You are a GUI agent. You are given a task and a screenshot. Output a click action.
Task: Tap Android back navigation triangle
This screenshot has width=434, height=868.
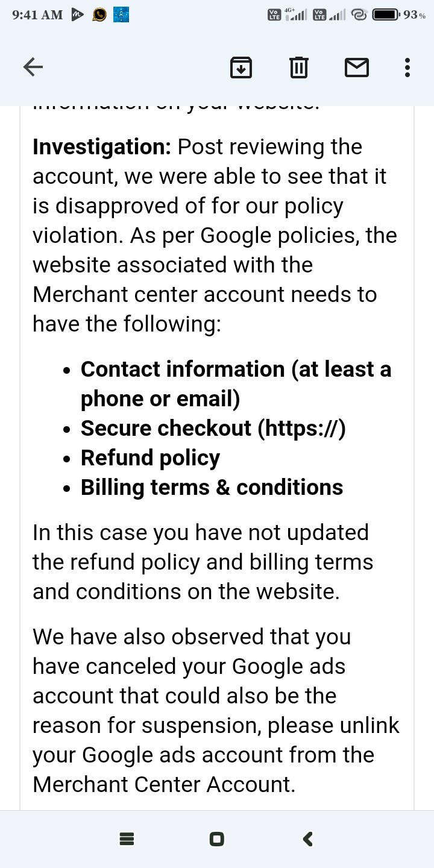[307, 838]
